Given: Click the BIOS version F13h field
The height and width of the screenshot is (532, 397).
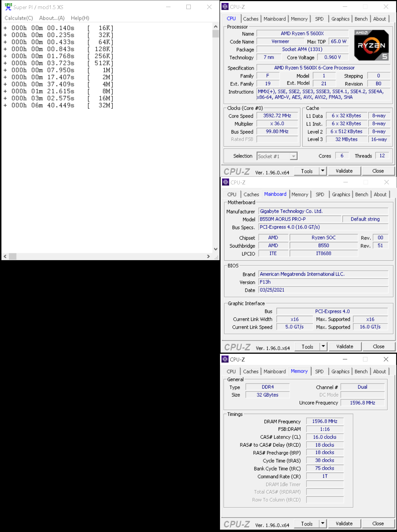Looking at the screenshot, I should pyautogui.click(x=323, y=282).
